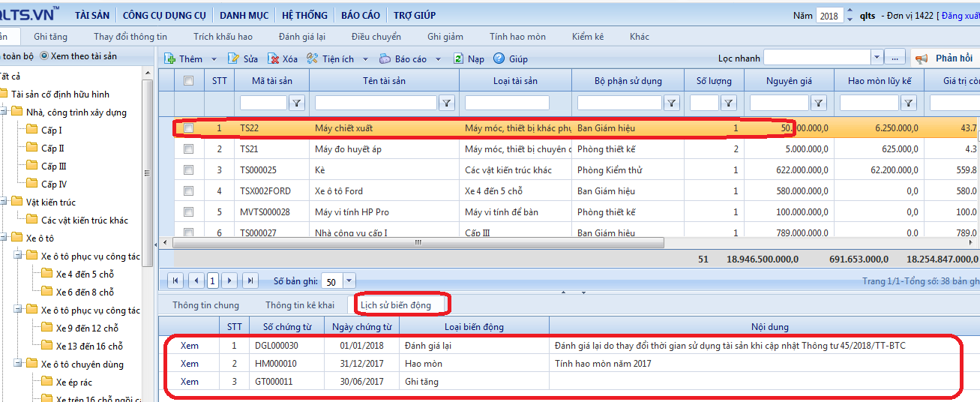Open the TÀI SẢN menu

[x=94, y=15]
